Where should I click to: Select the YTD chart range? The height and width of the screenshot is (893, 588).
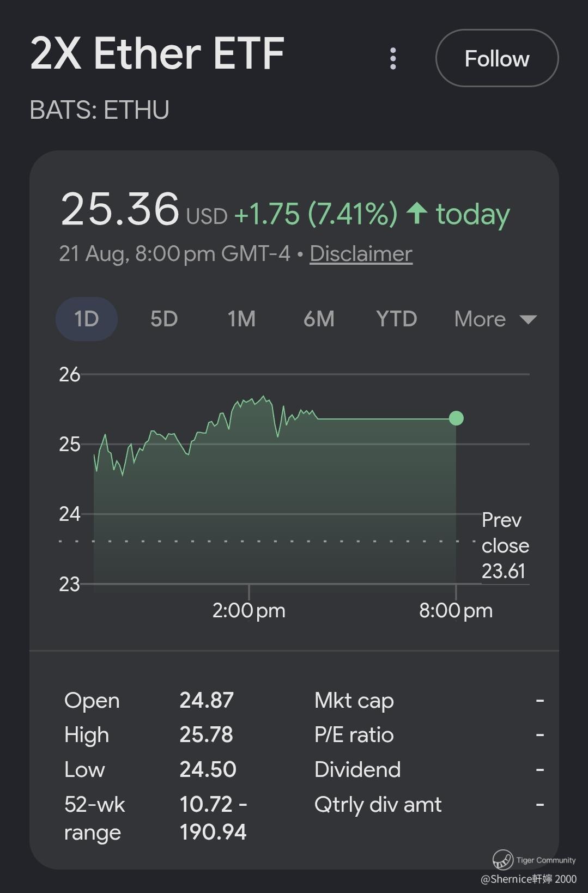tap(397, 319)
